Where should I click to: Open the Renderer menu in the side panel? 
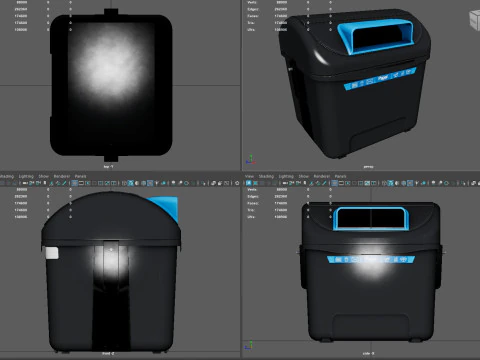coord(322,176)
